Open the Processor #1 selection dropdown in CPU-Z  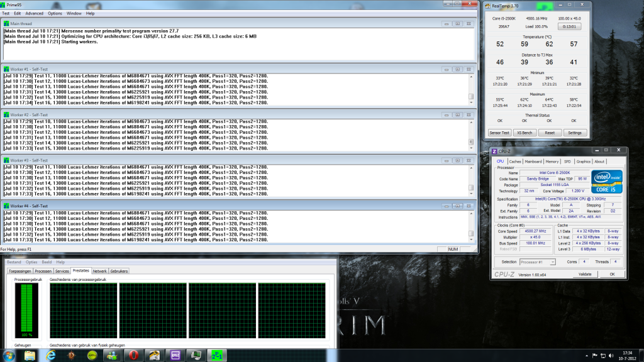[x=537, y=262]
